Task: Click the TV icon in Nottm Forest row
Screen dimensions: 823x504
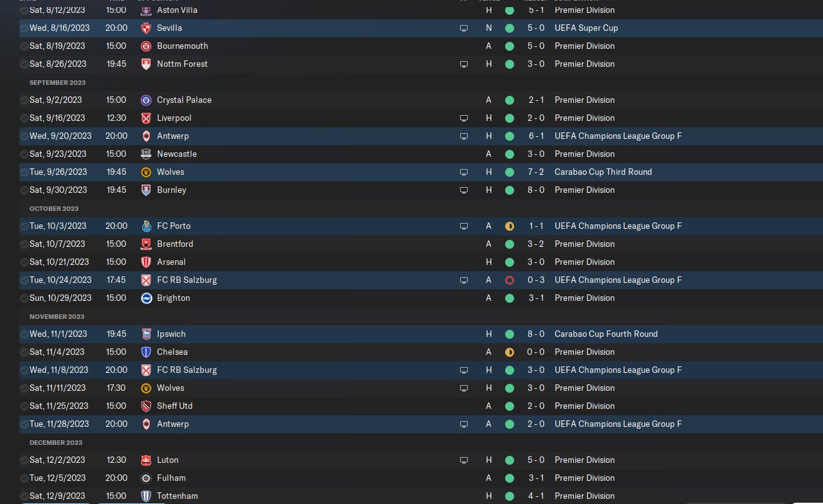Action: [463, 64]
